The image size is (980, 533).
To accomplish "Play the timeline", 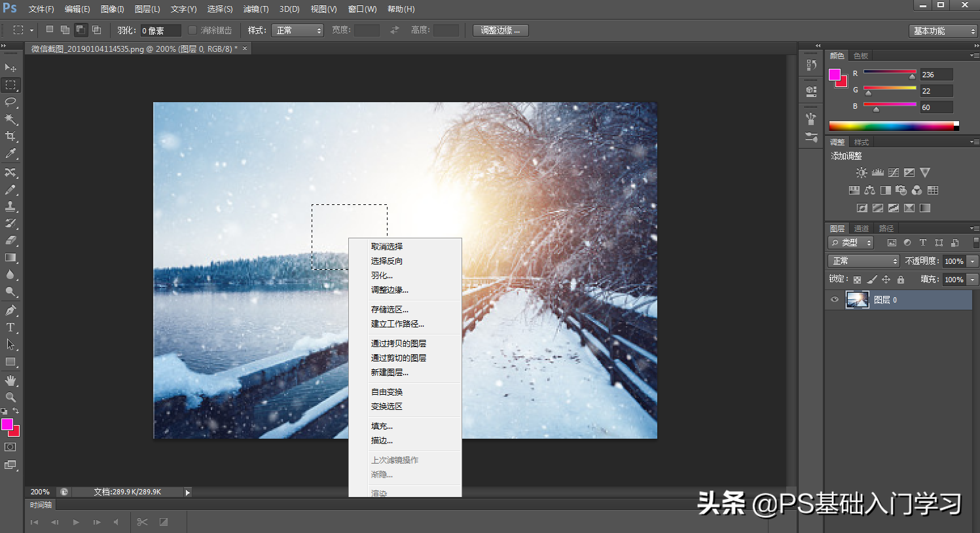I will point(76,522).
